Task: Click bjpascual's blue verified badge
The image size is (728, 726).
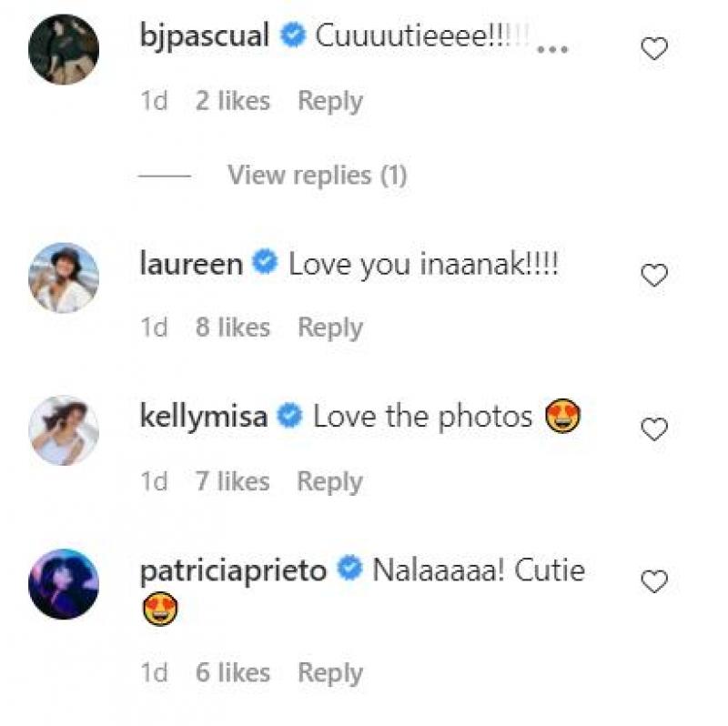Action: [291, 33]
